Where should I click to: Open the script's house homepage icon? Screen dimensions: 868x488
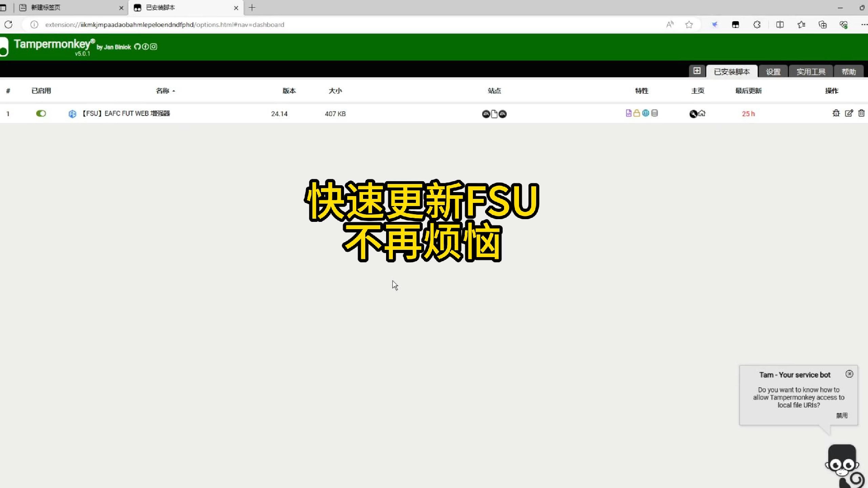coord(702,113)
